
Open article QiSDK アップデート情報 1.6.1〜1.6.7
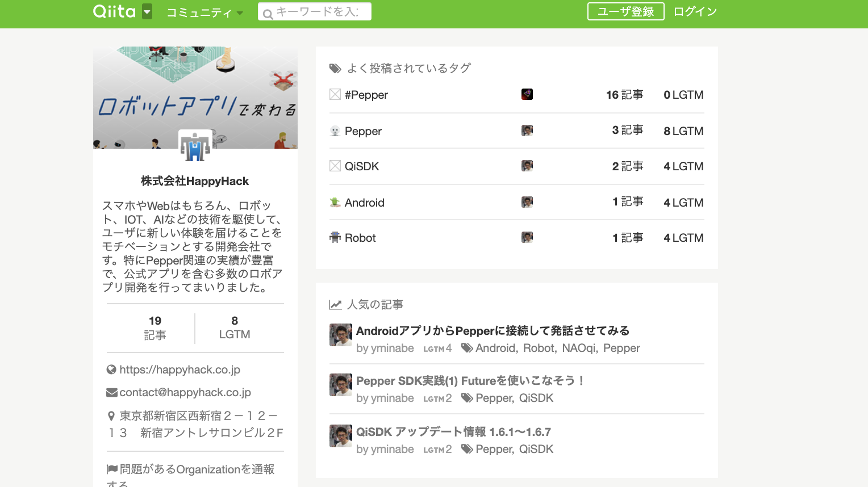[x=453, y=431]
